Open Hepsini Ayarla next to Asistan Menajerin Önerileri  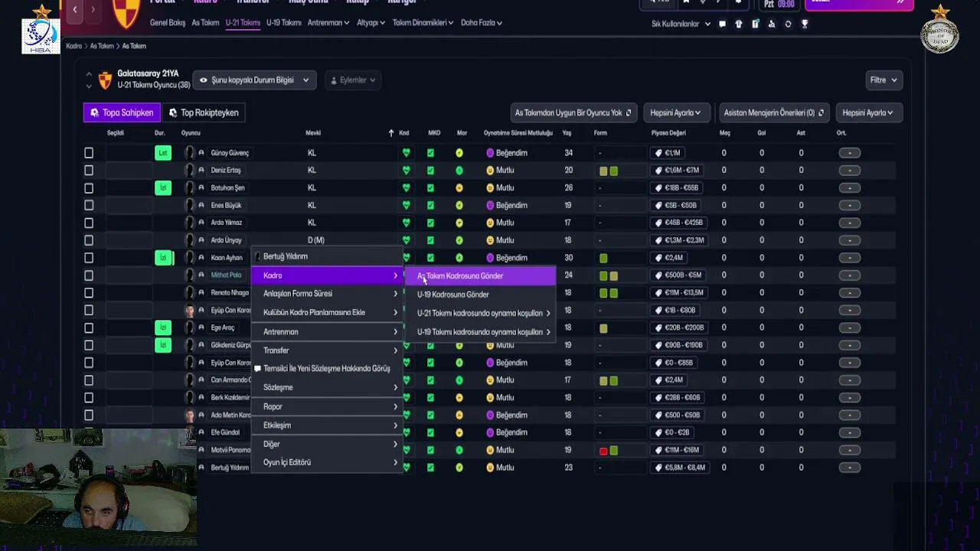tap(869, 112)
